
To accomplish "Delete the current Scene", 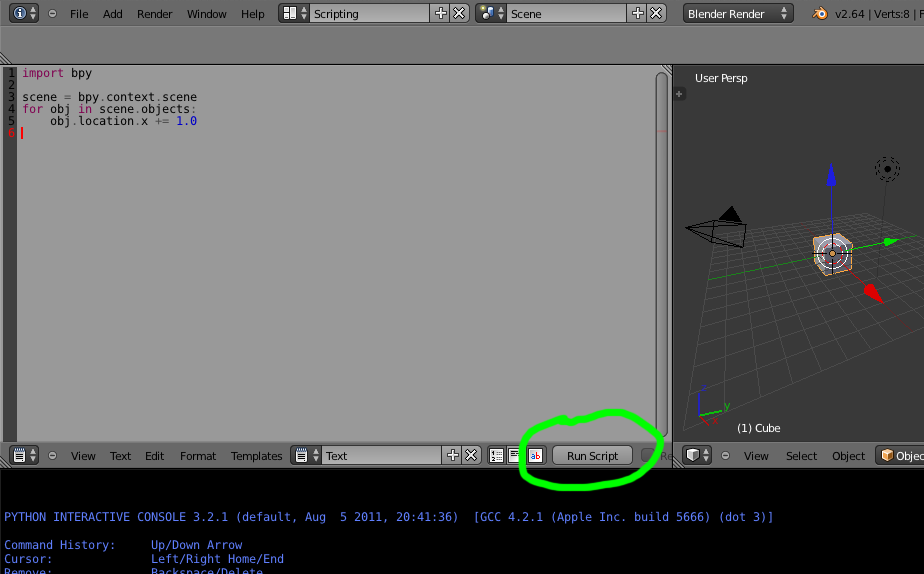I will point(656,14).
